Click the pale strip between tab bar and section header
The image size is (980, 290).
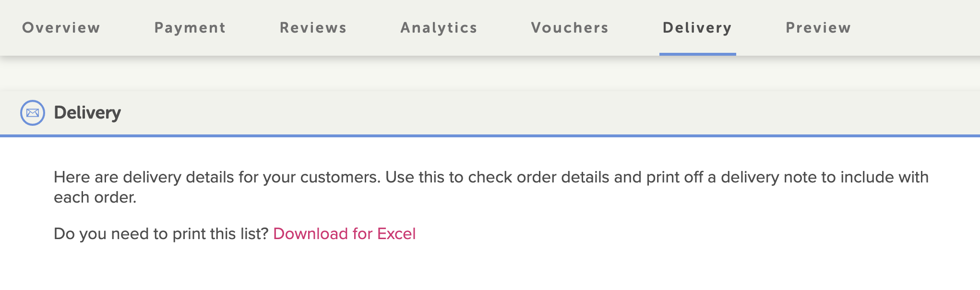point(490,73)
